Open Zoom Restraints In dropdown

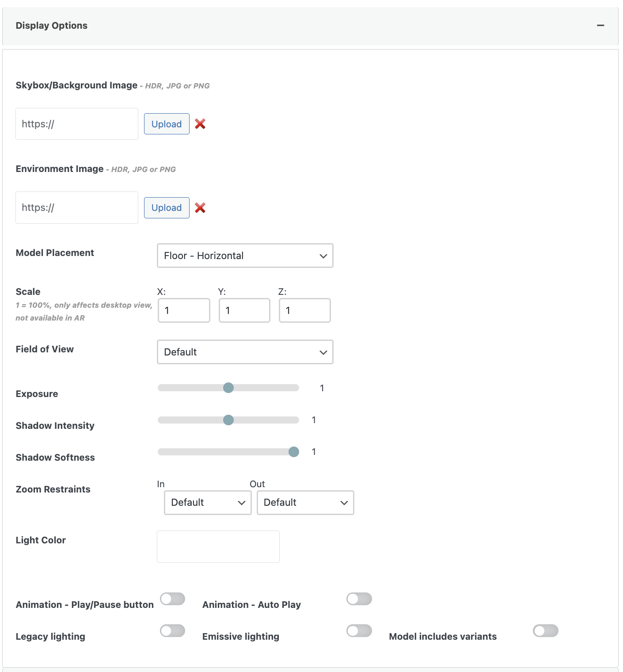pos(208,503)
